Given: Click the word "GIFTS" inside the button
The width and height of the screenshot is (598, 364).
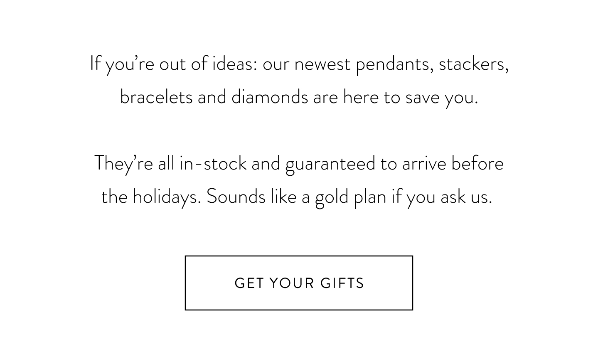Looking at the screenshot, I should point(342,283).
